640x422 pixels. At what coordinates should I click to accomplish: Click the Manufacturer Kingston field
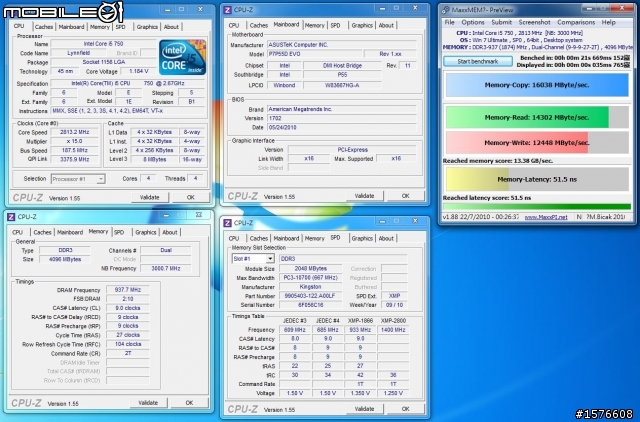(310, 287)
